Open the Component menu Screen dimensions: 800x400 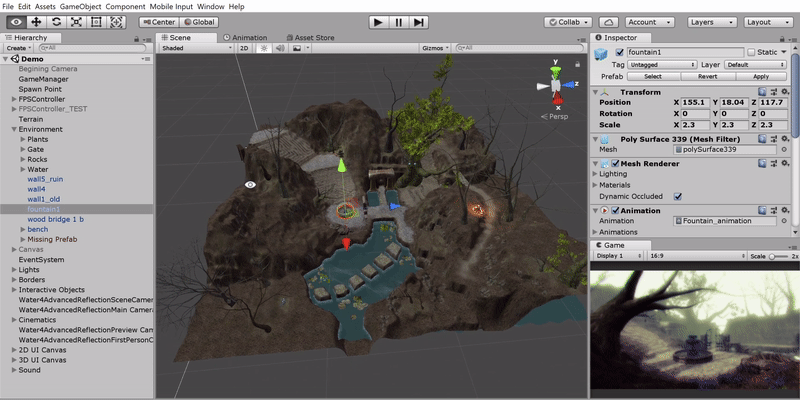(x=126, y=7)
